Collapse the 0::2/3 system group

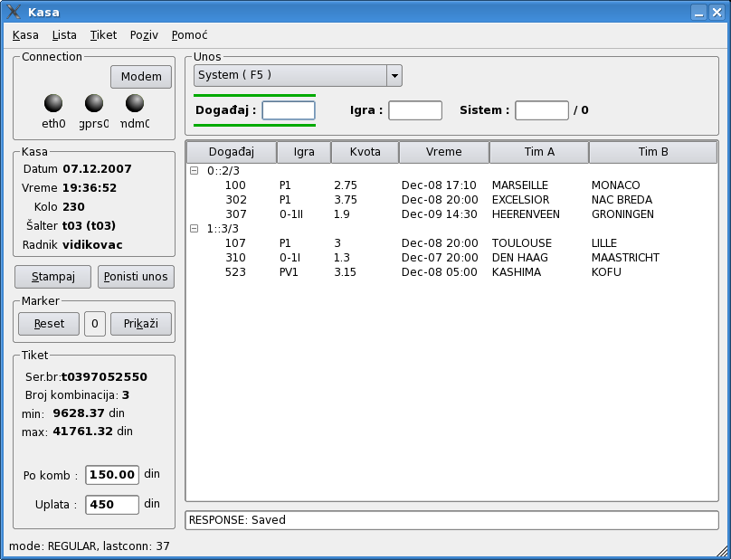click(x=195, y=170)
